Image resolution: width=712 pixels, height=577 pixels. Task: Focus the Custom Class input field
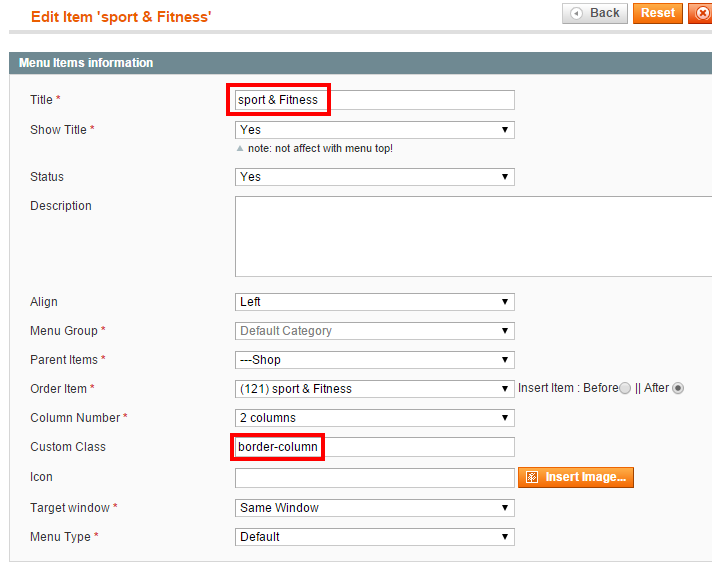click(375, 447)
